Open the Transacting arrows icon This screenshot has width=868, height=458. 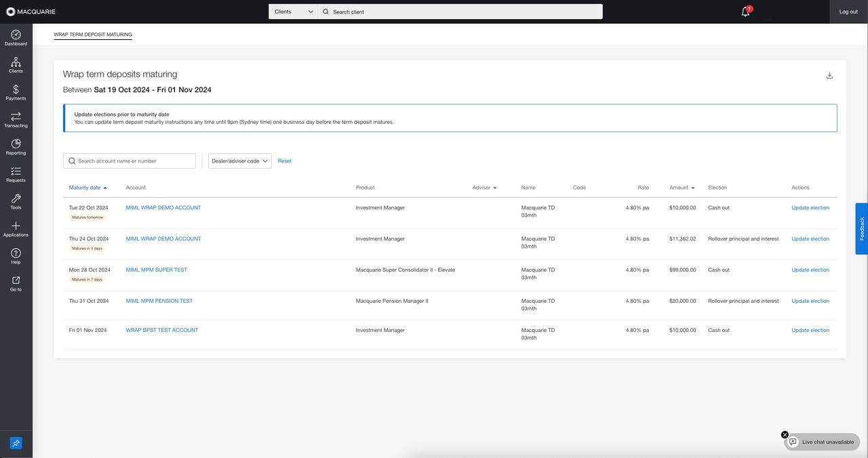click(x=16, y=117)
